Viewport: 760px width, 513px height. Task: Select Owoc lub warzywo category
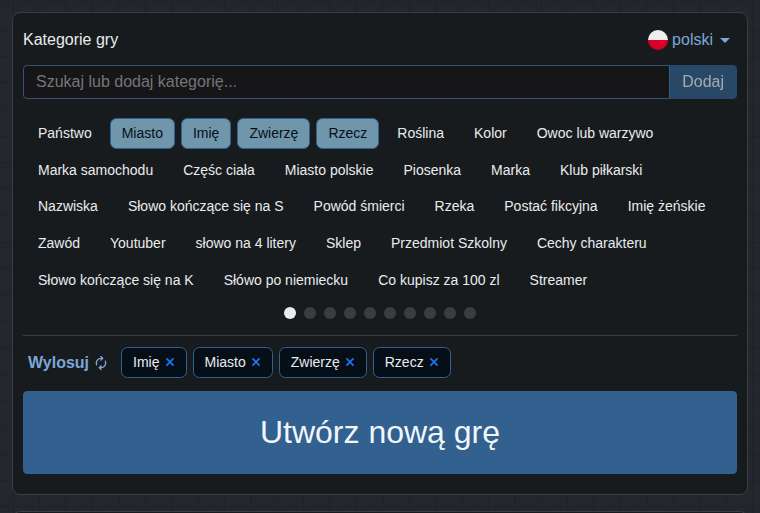(x=595, y=133)
